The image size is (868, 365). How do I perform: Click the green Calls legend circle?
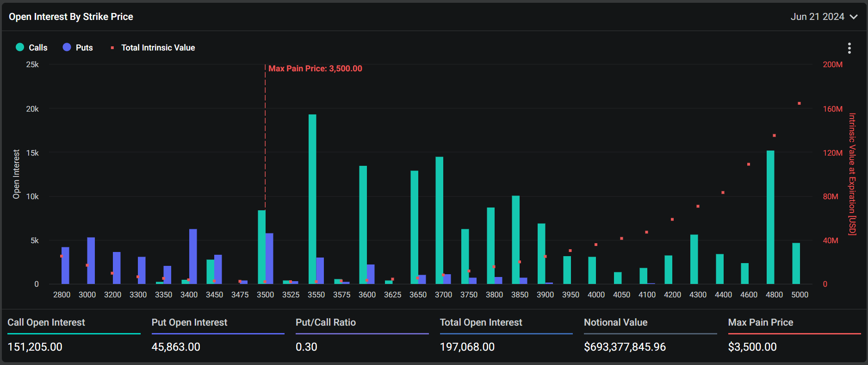[20, 47]
